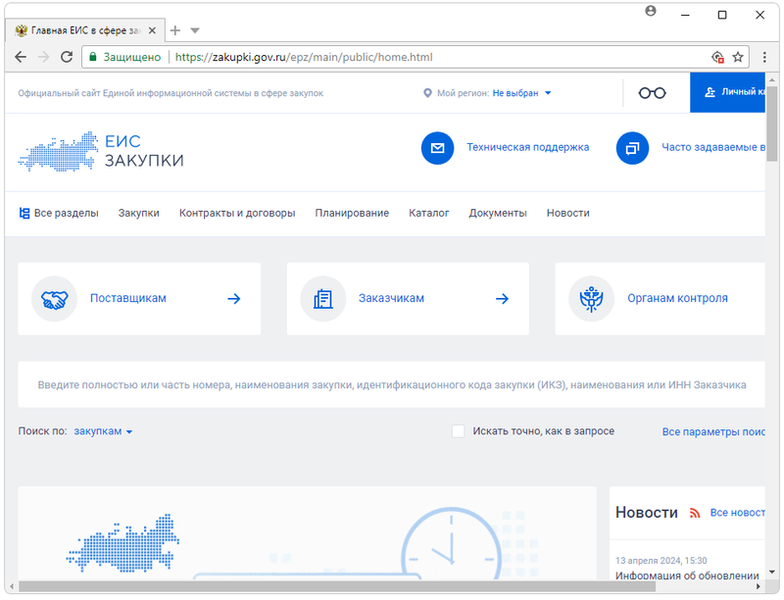The width and height of the screenshot is (784, 600).
Task: Open the Закупки menu item
Action: tap(139, 214)
